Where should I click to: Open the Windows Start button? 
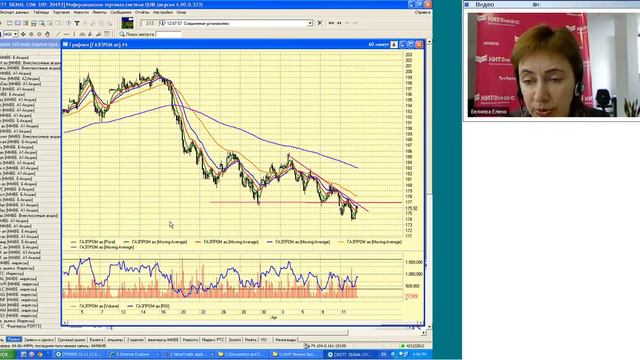click(x=7, y=354)
